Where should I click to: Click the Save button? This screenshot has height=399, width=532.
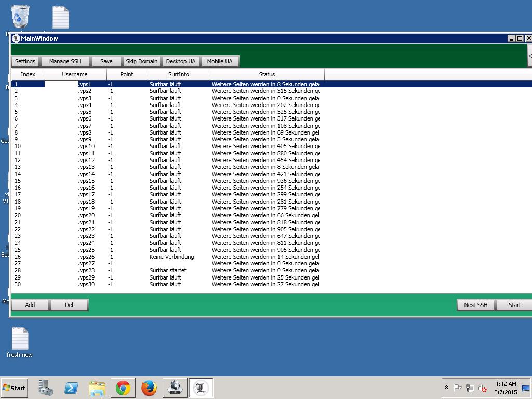pos(106,61)
